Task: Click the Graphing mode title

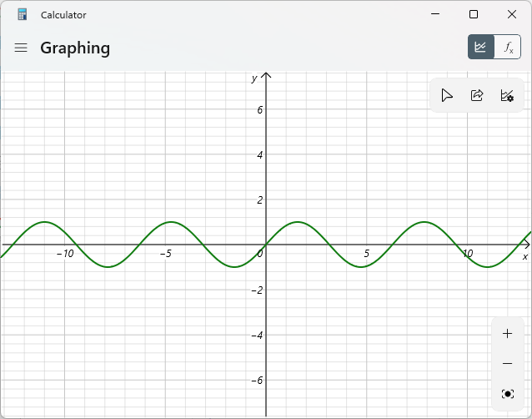Action: coord(75,48)
